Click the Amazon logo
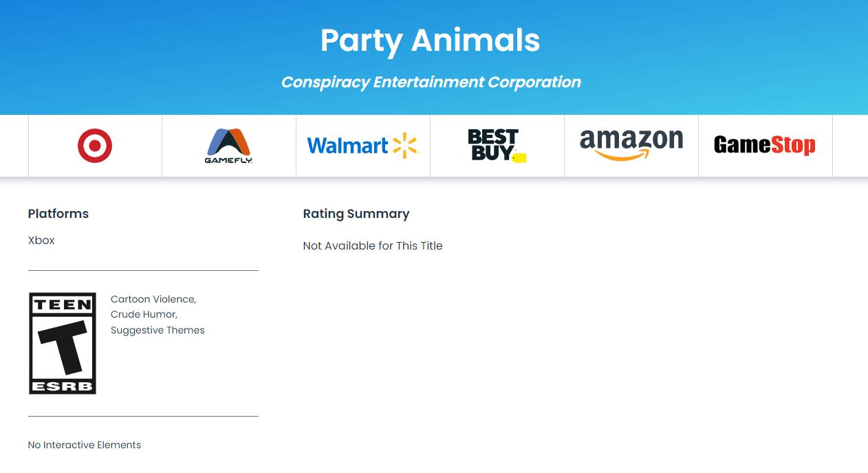This screenshot has height=473, width=868. 631,145
